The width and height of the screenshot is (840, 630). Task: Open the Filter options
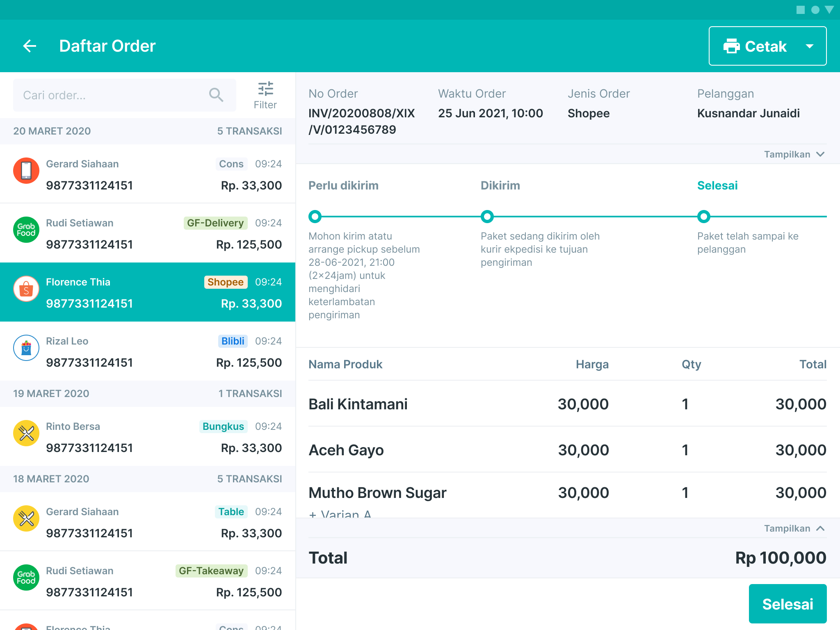pyautogui.click(x=265, y=95)
